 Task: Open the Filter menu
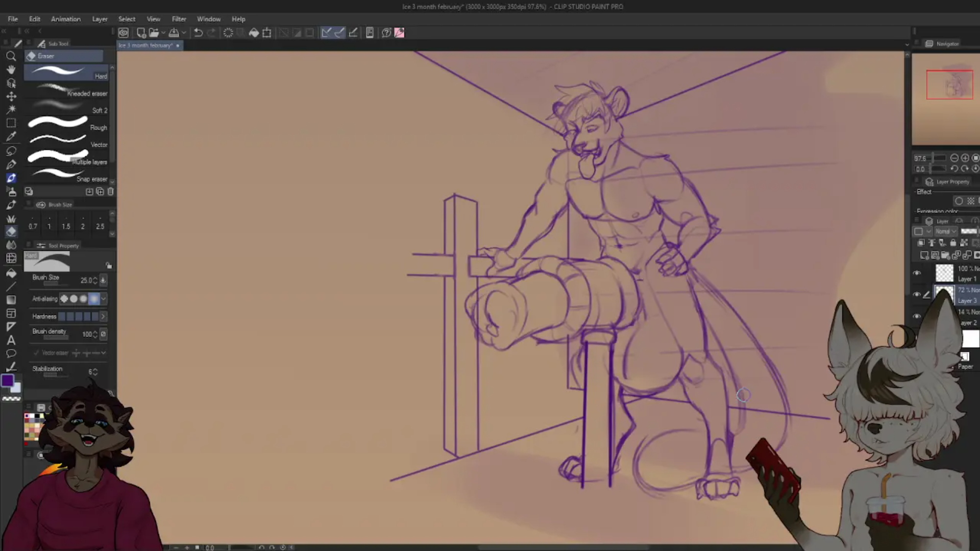[179, 19]
